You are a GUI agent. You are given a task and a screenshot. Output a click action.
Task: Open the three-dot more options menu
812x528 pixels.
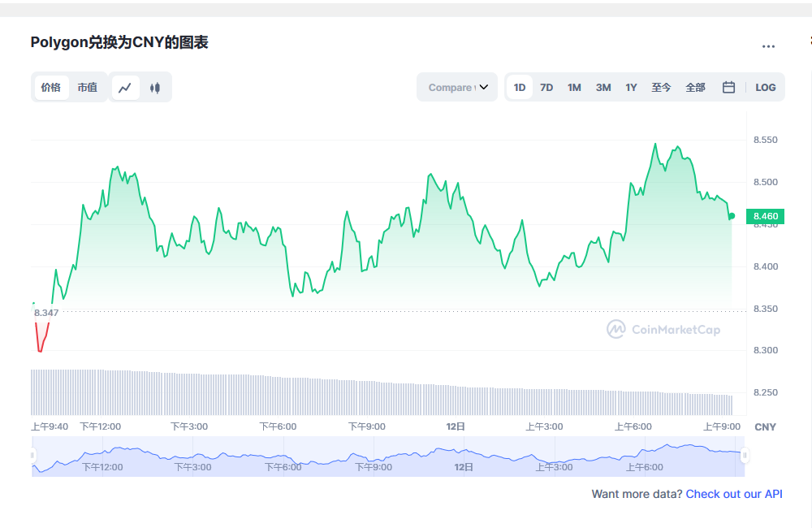coord(768,46)
